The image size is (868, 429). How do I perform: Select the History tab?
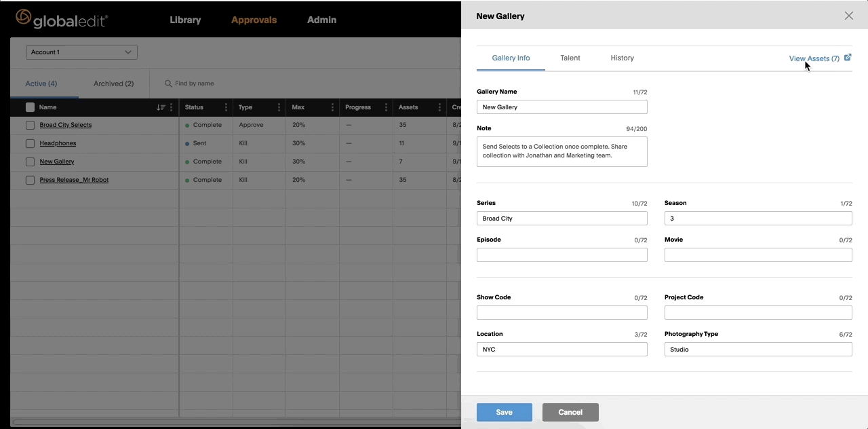(622, 58)
